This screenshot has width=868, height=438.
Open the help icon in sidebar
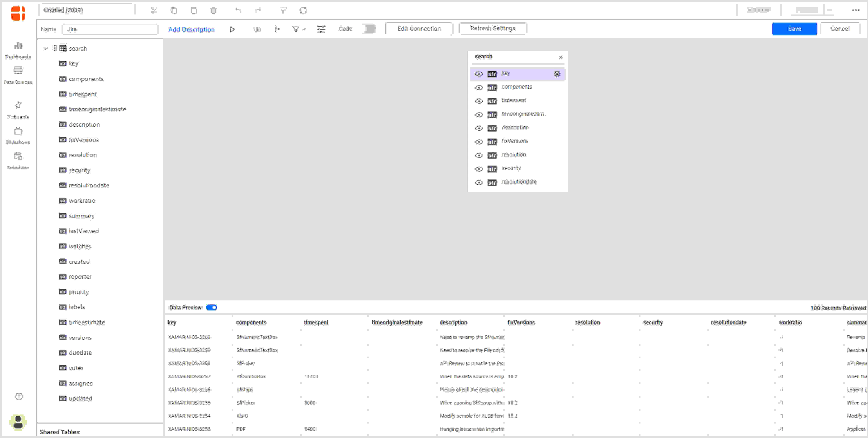pyautogui.click(x=19, y=396)
